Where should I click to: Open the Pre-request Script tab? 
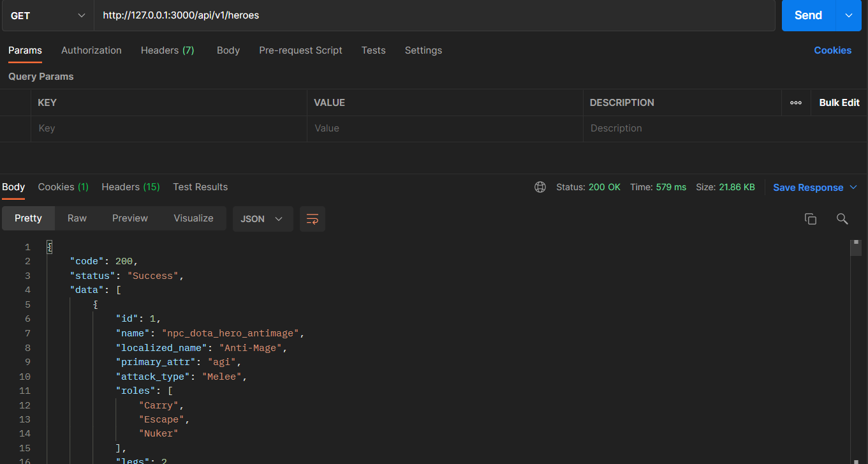coord(300,50)
